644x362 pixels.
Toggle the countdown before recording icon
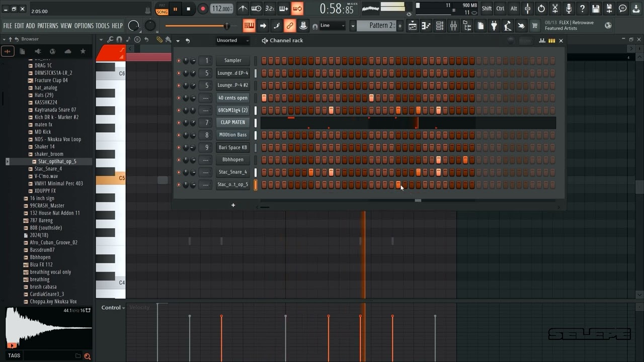pyautogui.click(x=270, y=9)
